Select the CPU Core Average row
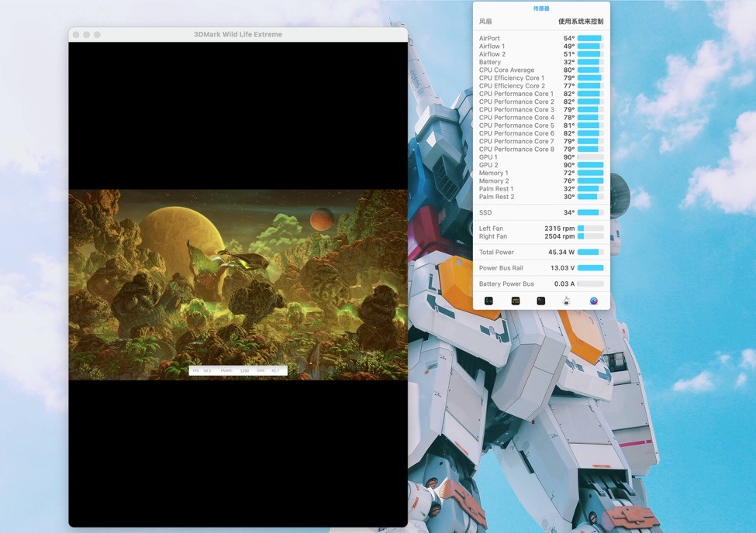 [541, 70]
